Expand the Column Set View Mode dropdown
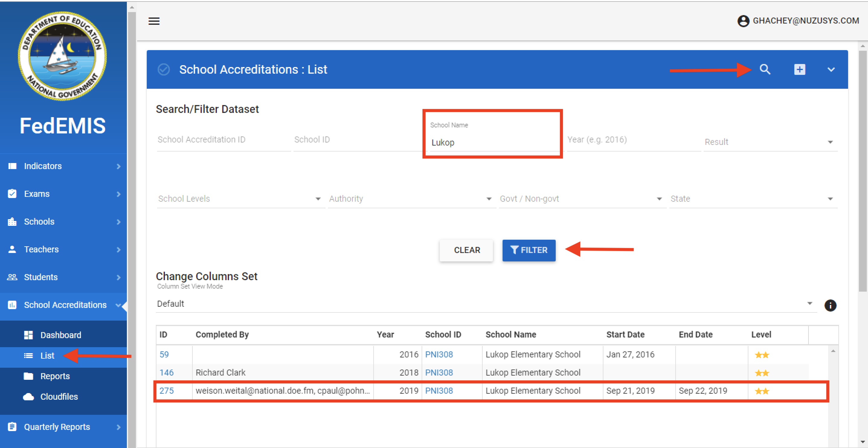Screen dimensions: 868x448 click(x=485, y=303)
